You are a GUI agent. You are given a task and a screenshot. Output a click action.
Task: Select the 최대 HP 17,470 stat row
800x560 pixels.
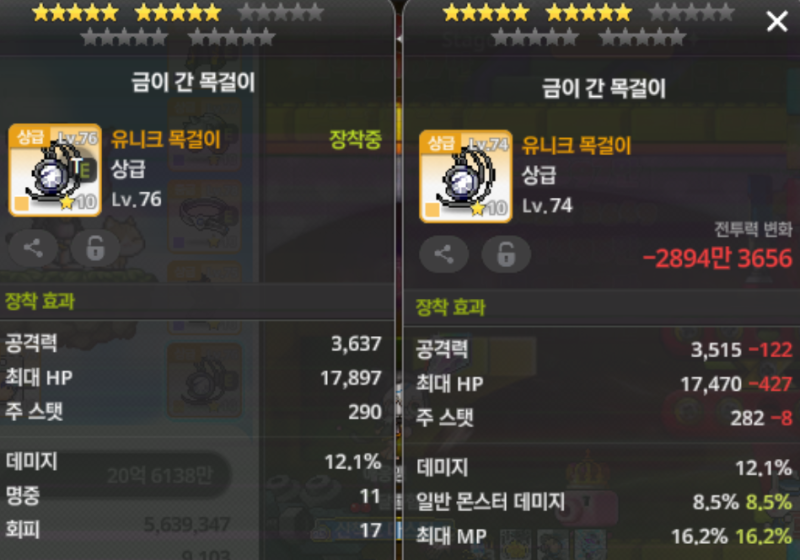tap(604, 384)
